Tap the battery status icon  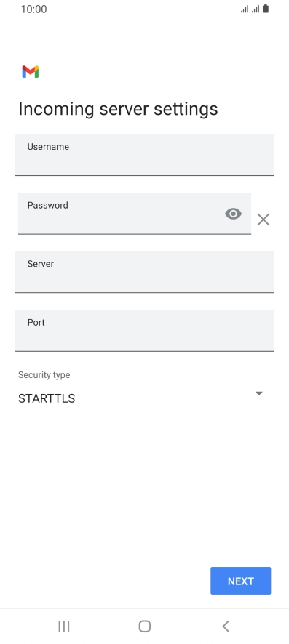tap(266, 9)
